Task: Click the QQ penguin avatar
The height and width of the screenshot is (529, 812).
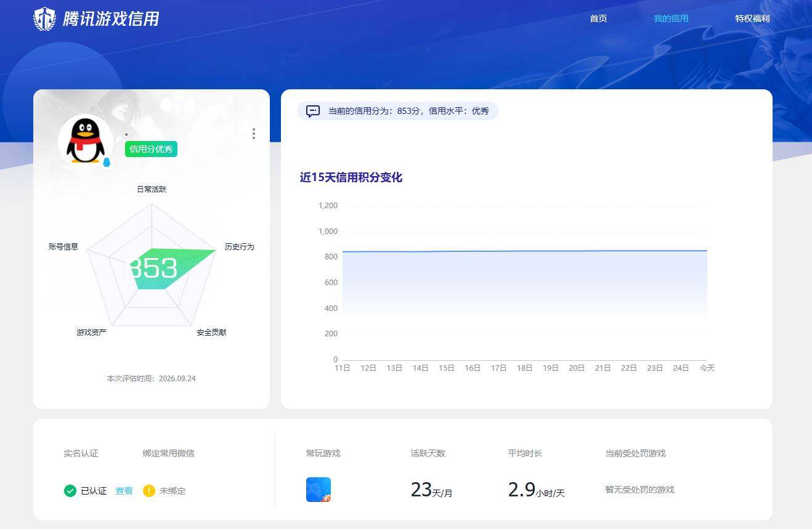Action: pyautogui.click(x=86, y=142)
